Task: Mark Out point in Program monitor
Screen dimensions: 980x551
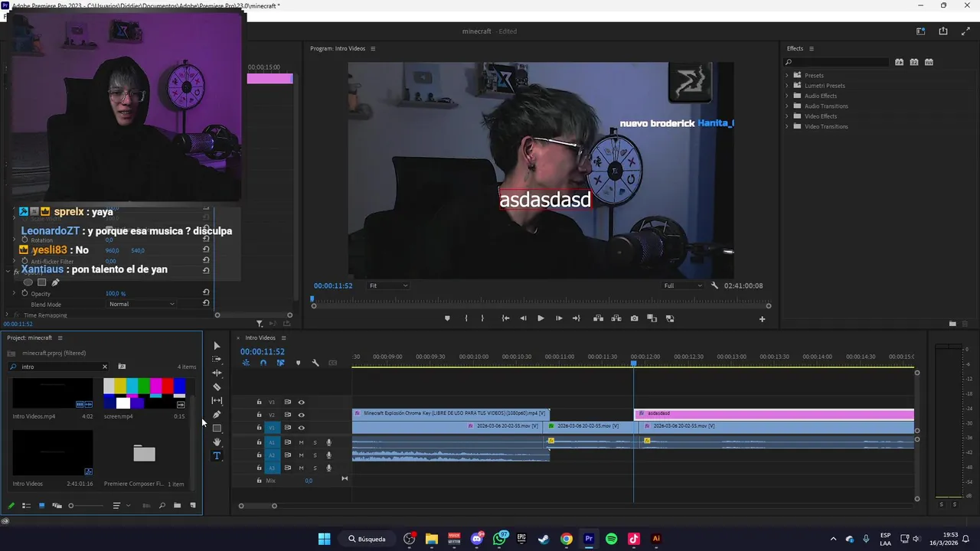Action: tap(482, 318)
